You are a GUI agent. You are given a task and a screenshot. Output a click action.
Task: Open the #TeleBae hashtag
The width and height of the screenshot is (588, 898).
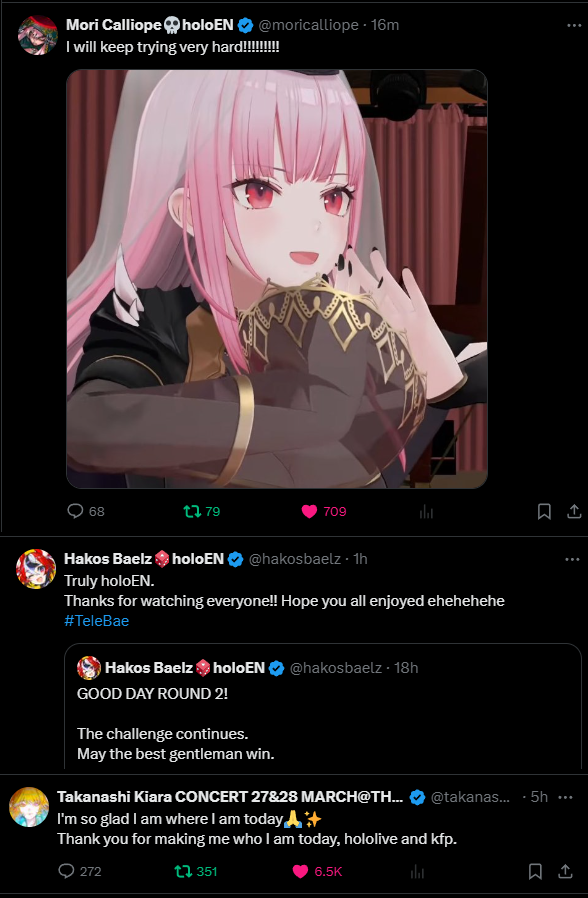coord(96,621)
